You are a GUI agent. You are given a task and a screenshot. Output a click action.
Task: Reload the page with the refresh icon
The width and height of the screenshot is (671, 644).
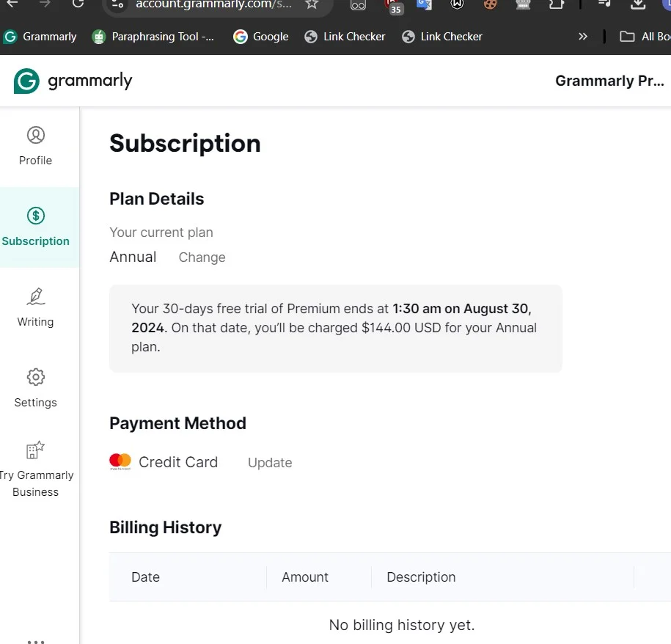(x=78, y=4)
